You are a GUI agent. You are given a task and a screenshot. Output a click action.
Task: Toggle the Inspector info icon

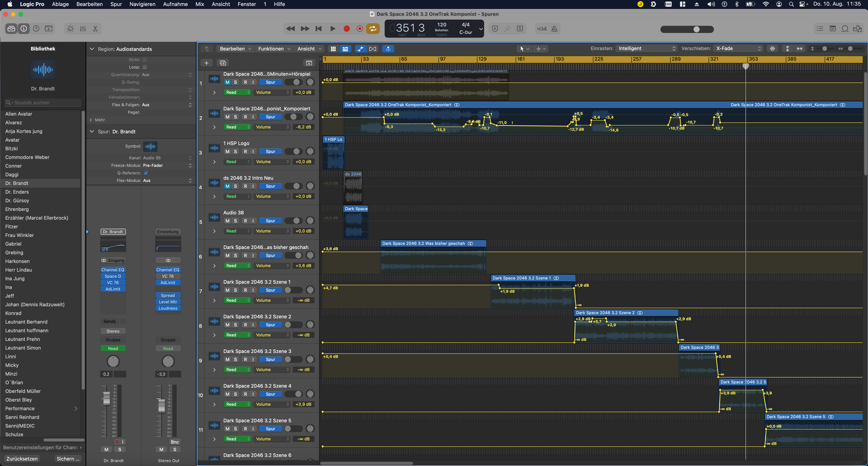24,29
